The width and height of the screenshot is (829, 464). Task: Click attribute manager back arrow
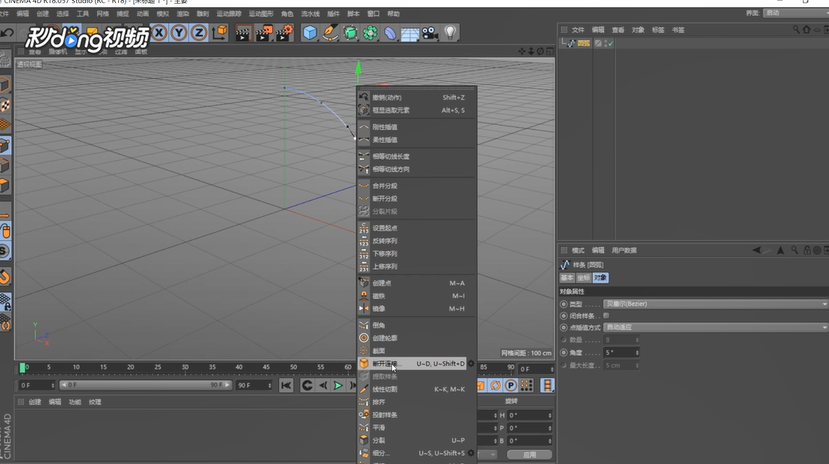point(757,250)
